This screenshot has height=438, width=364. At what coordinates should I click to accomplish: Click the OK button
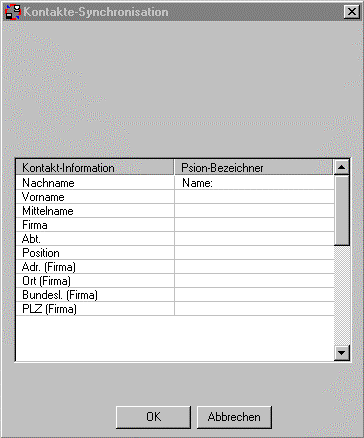153,417
